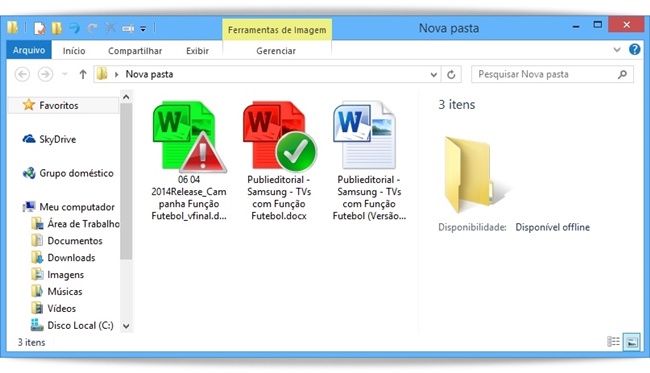Select the Ferramentas de Imagem contextual tab
Viewport: 650px width, 373px height.
pos(277,30)
